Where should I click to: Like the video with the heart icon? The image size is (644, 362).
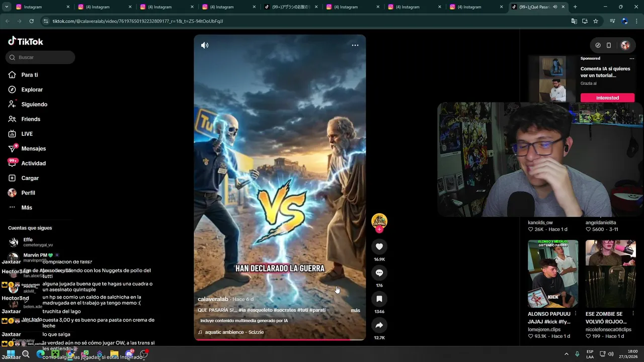(379, 246)
